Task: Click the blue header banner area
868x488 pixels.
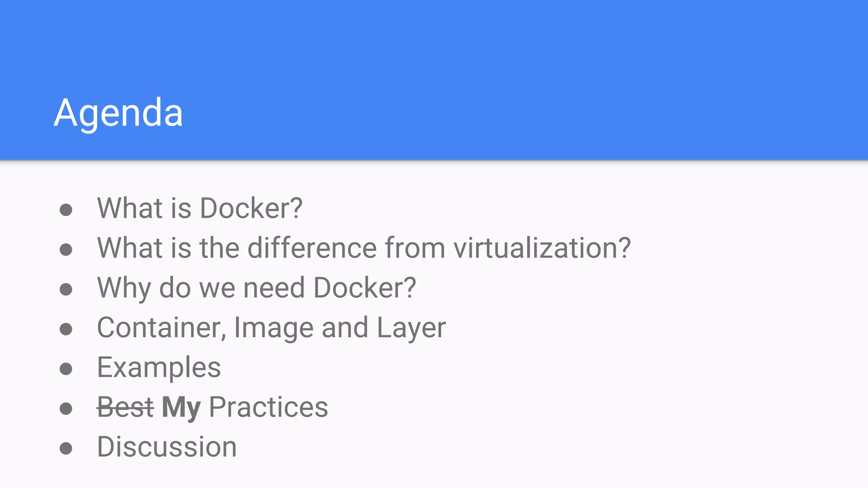Action: (x=434, y=80)
